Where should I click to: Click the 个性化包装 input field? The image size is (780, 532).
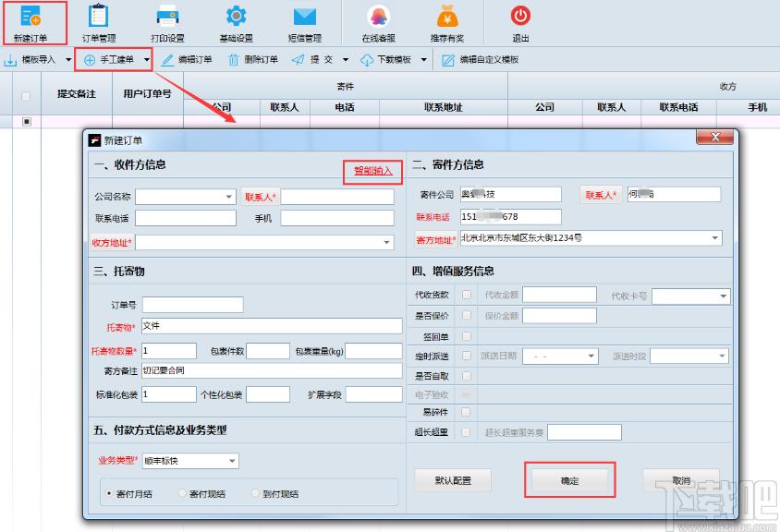pyautogui.click(x=268, y=394)
